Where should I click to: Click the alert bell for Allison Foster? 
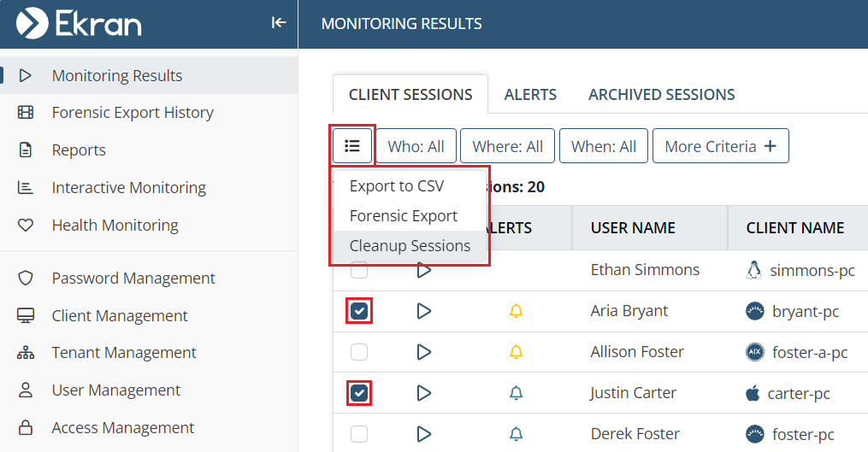[x=516, y=352]
